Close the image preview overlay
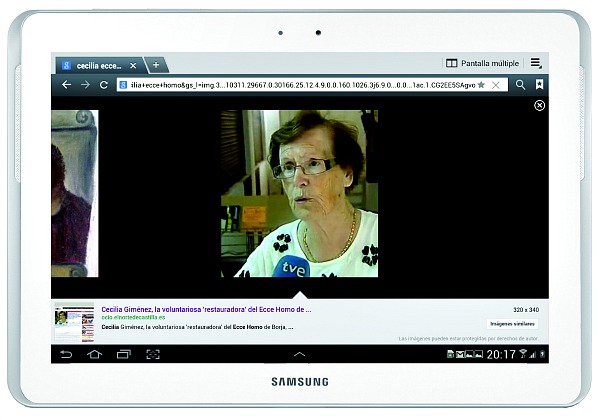This screenshot has width=600, height=420. click(x=539, y=105)
